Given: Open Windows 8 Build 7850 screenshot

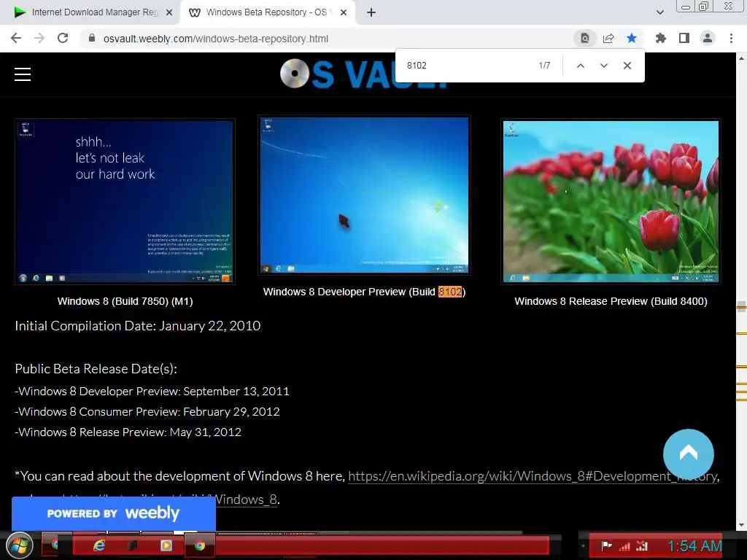Looking at the screenshot, I should (x=124, y=201).
